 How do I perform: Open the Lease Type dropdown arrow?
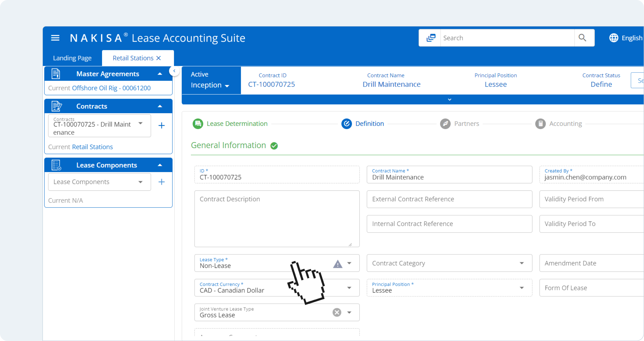(x=349, y=263)
